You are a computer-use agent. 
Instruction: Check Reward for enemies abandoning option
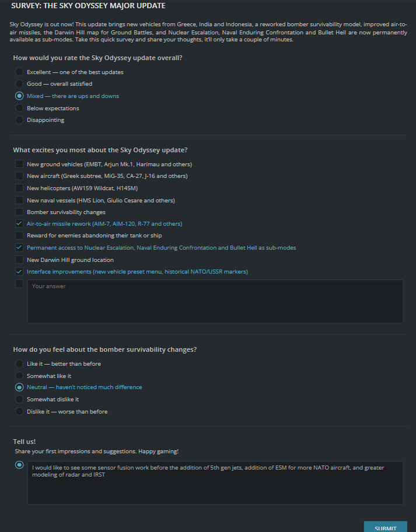click(x=19, y=236)
